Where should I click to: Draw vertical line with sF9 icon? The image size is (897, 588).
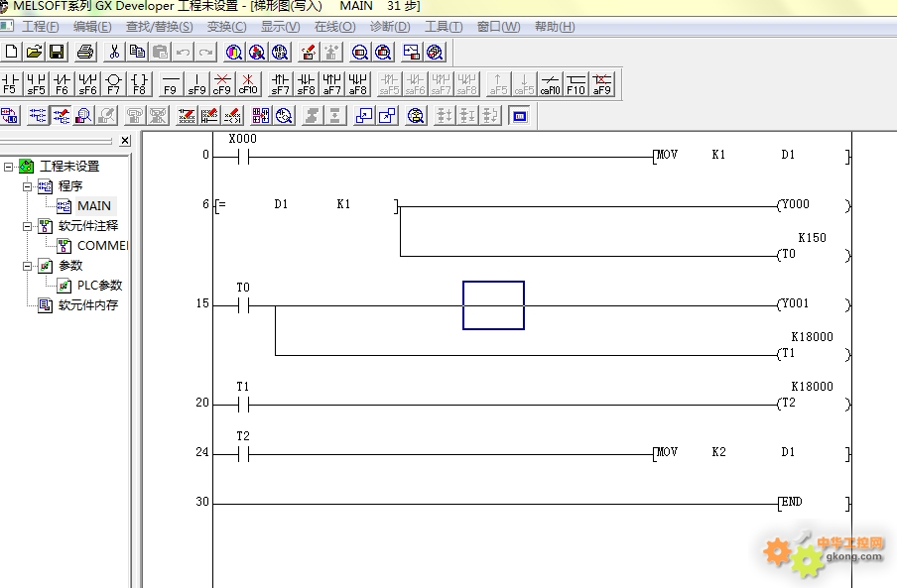196,84
